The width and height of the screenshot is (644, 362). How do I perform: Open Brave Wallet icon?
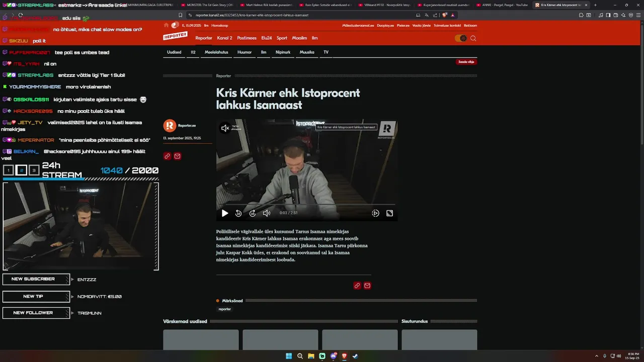[616, 15]
